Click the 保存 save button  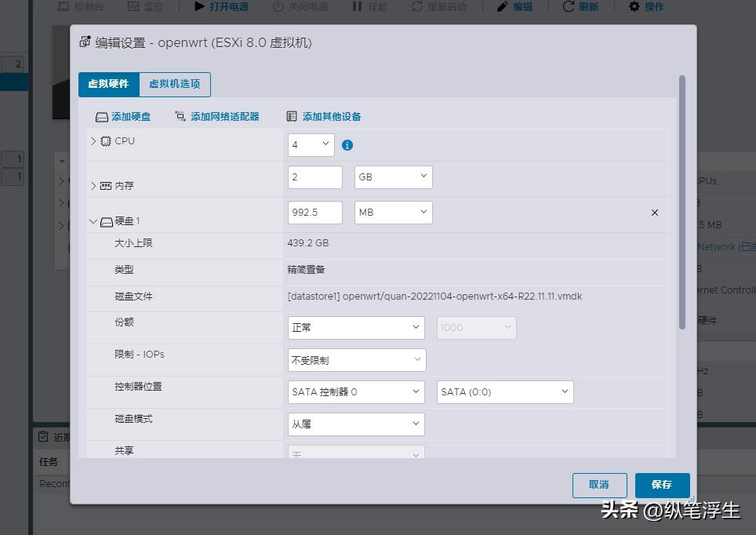coord(662,485)
